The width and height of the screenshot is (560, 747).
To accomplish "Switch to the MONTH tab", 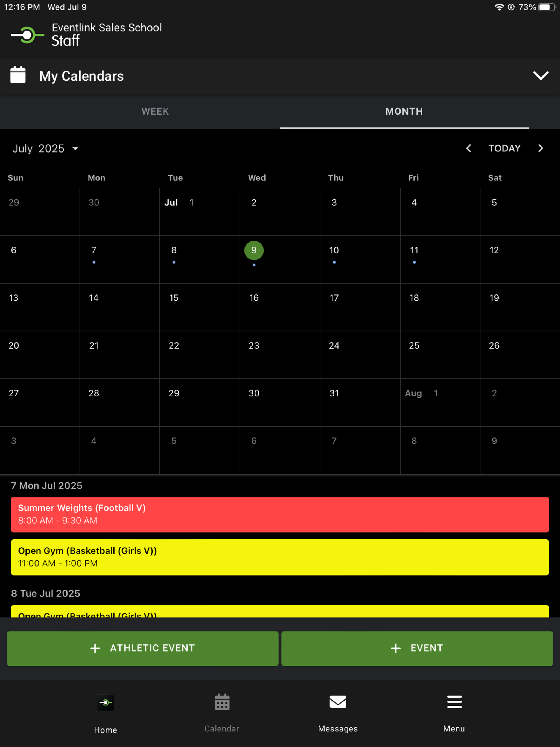I will [404, 112].
